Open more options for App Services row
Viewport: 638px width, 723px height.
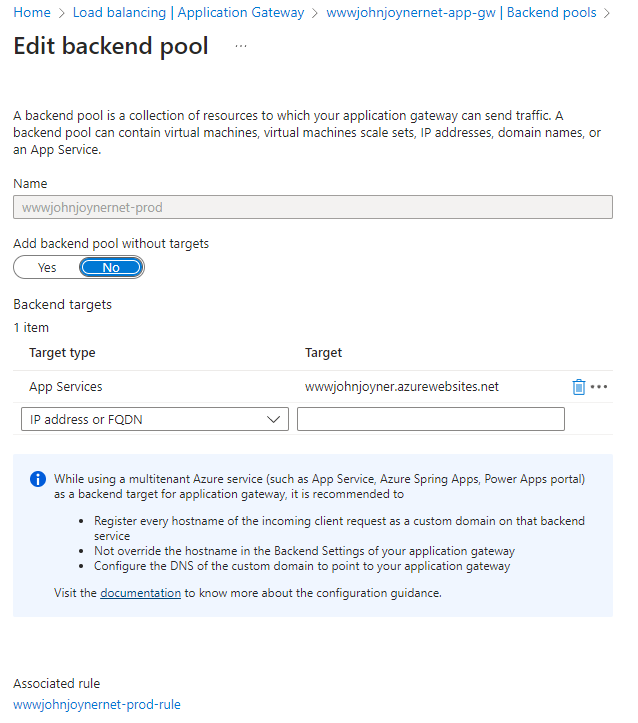click(x=599, y=387)
